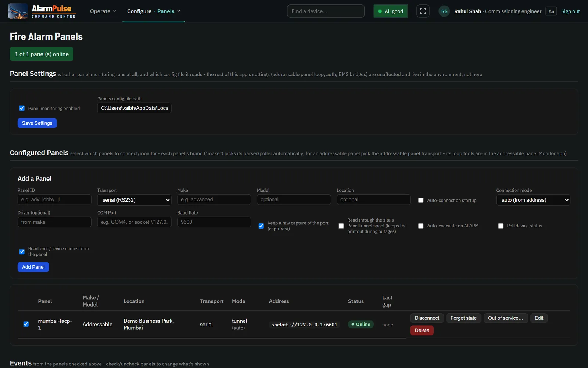This screenshot has width=588, height=368.
Task: Open the RS user avatar
Action: (444, 11)
